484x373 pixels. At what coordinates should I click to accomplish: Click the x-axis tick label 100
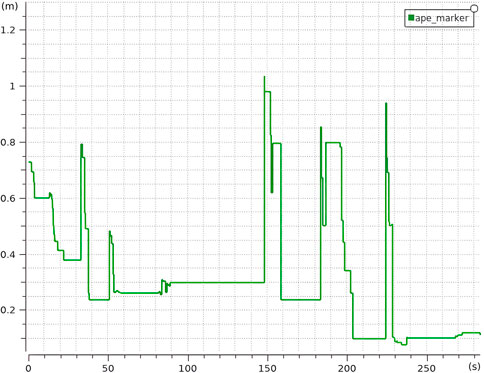click(x=188, y=368)
